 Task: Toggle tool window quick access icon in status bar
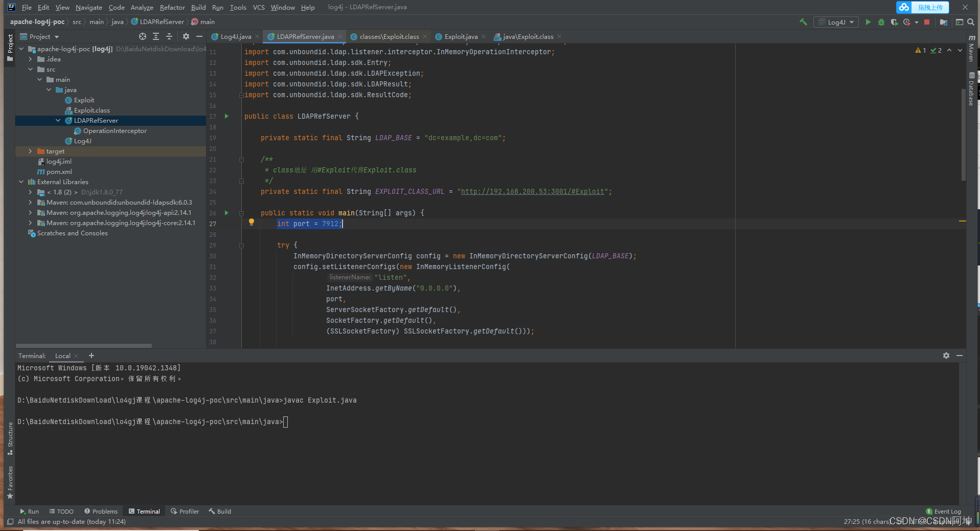click(x=10, y=522)
